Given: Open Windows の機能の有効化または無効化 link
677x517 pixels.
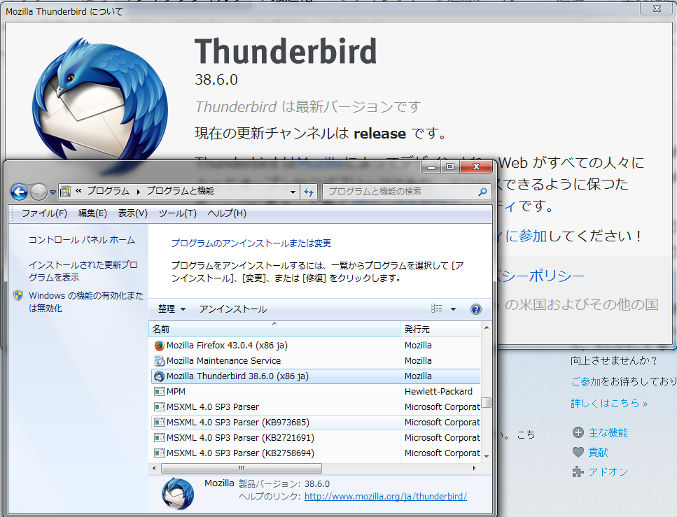Looking at the screenshot, I should 85,302.
